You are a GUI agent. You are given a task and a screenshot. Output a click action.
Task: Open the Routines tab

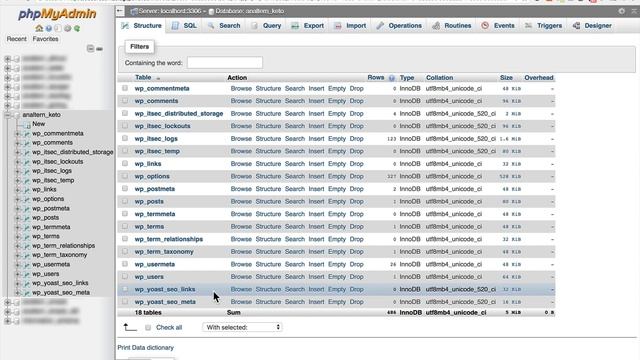(452, 26)
